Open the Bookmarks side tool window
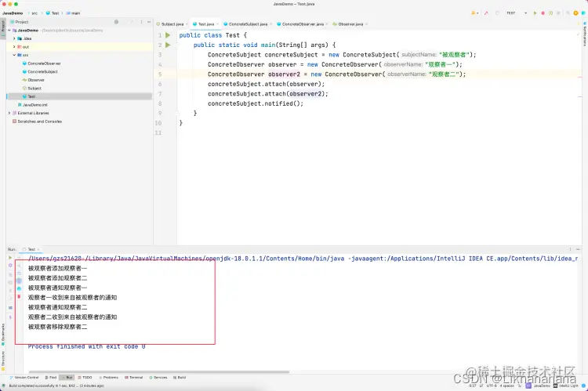The height and width of the screenshot is (391, 588). point(2,335)
